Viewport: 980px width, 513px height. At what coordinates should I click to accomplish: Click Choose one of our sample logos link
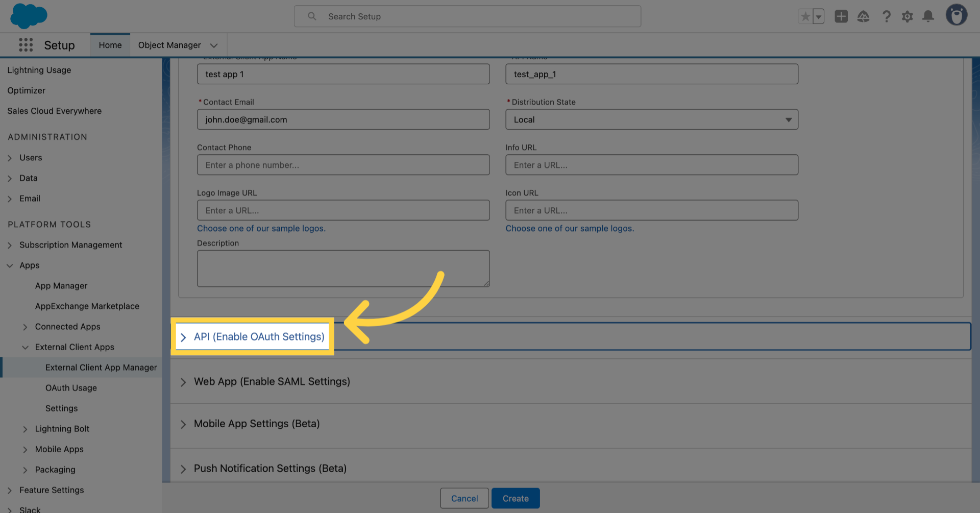(261, 228)
